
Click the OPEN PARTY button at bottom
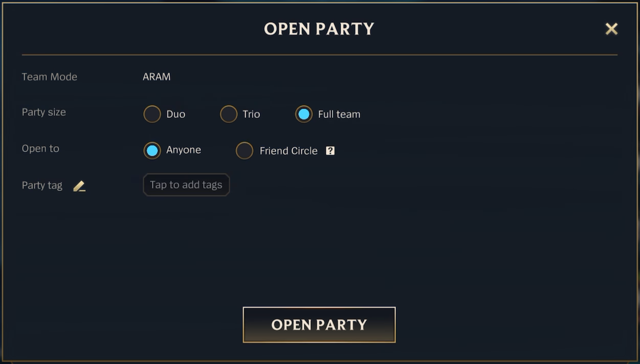(x=319, y=325)
